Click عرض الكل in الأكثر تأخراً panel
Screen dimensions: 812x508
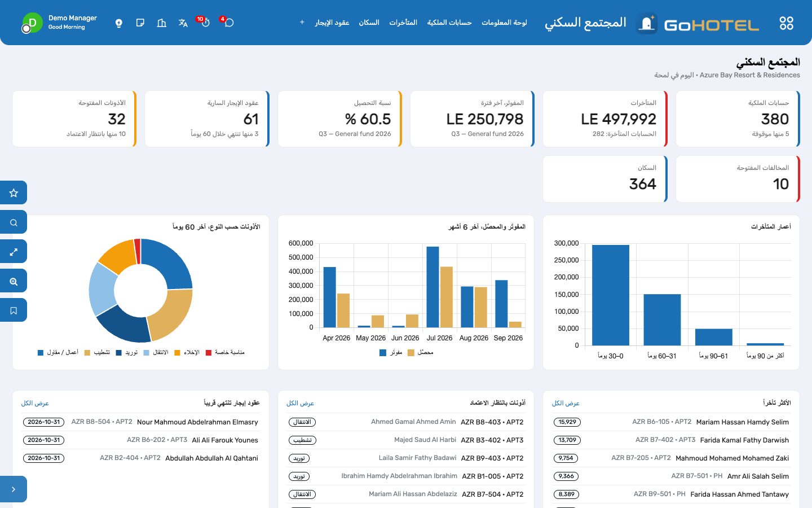click(x=566, y=403)
